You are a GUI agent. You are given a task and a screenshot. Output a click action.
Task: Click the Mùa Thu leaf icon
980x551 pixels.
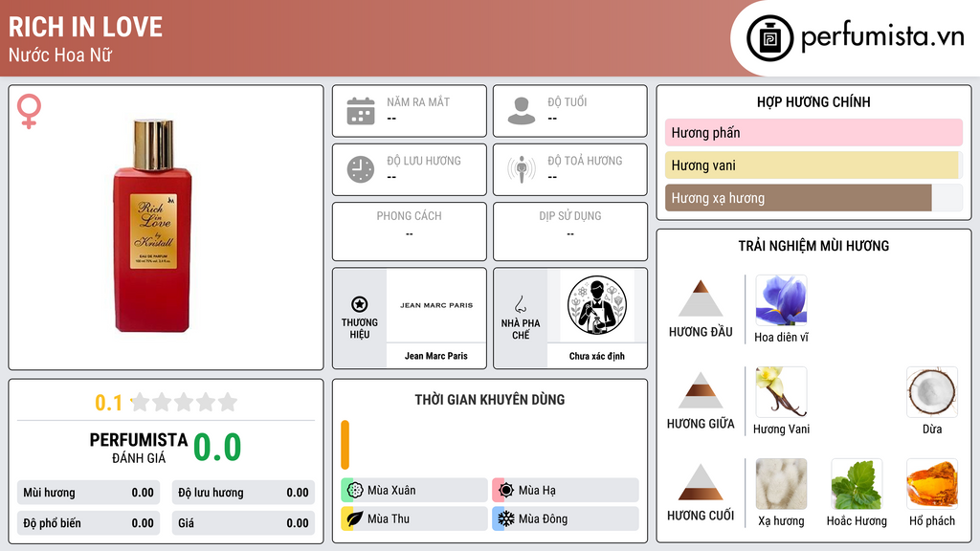355,518
